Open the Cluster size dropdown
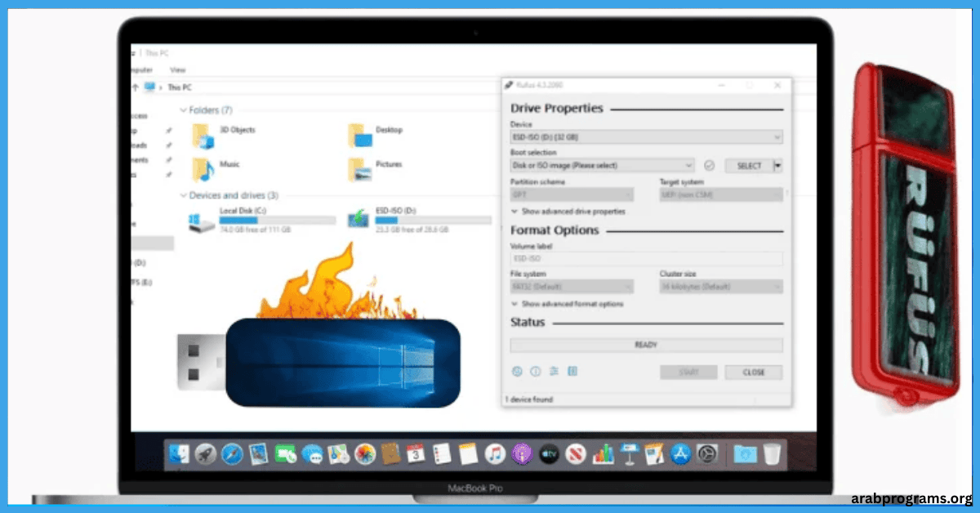 pos(721,287)
